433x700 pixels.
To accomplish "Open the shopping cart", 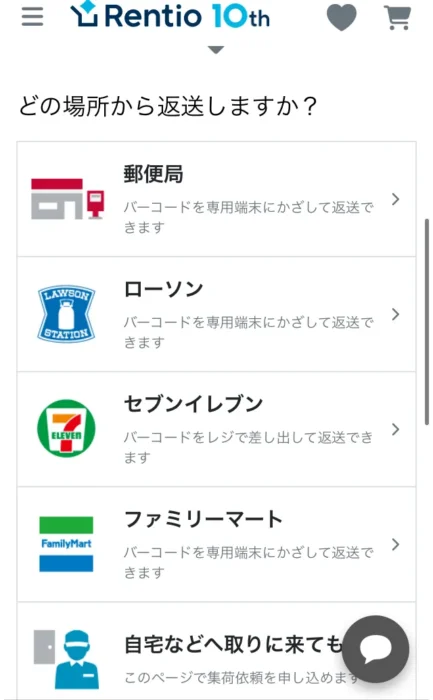I will 397,18.
